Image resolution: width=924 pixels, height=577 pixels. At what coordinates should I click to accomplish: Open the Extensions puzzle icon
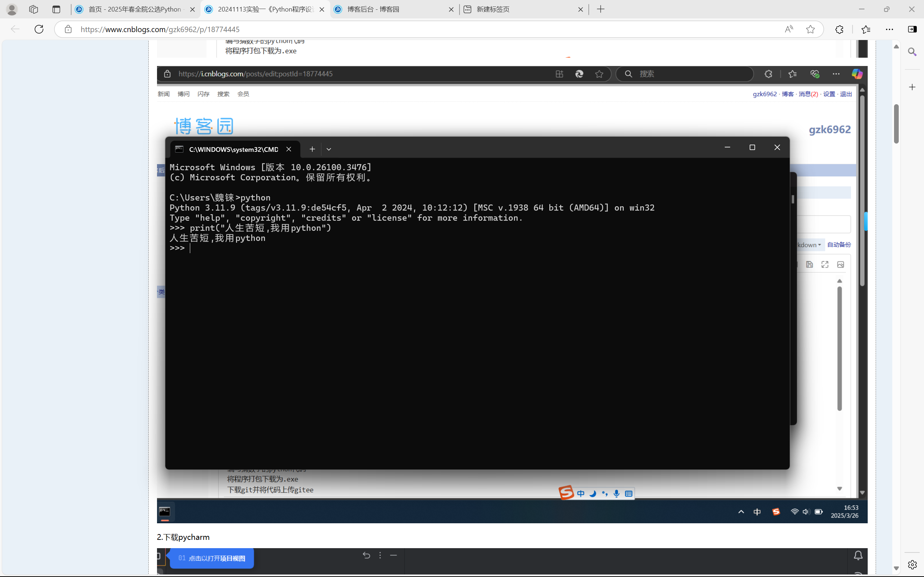point(839,29)
